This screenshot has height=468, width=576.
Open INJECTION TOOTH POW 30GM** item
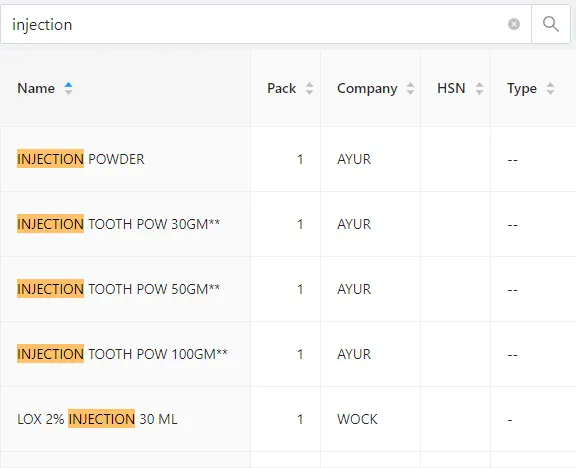[x=118, y=224]
